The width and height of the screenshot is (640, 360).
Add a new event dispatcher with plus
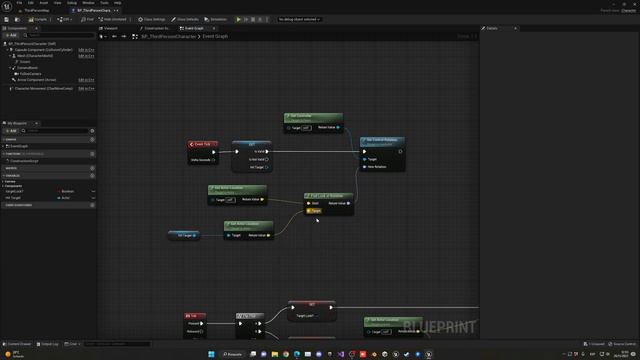[x=92, y=205]
